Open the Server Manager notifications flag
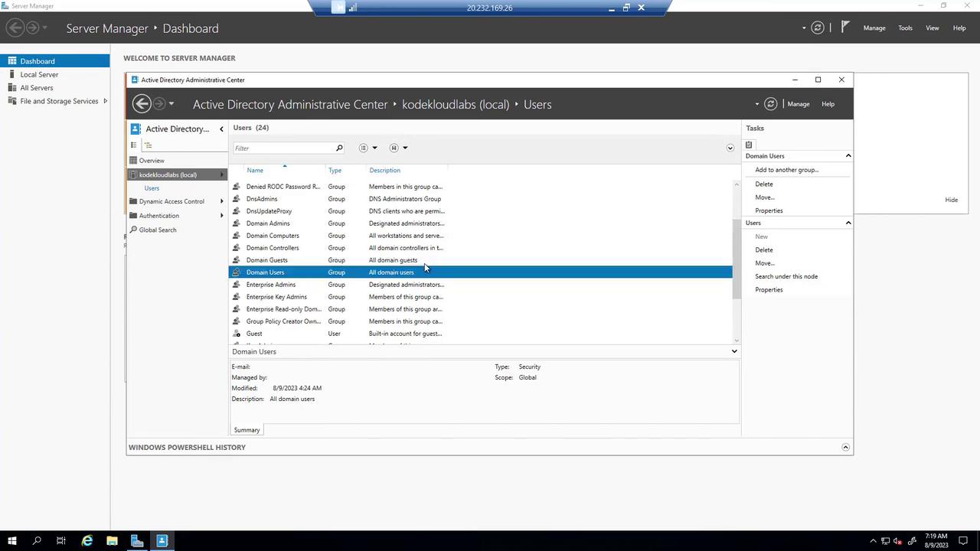The height and width of the screenshot is (551, 980). [x=845, y=28]
